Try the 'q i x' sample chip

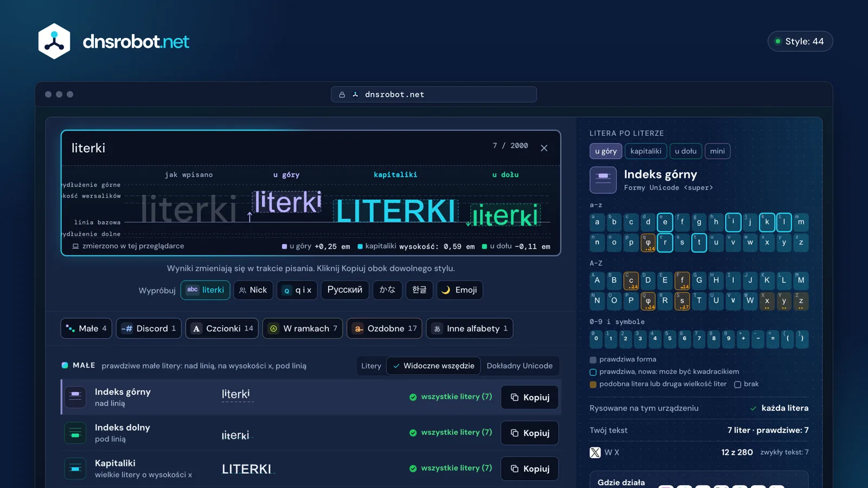click(x=297, y=290)
